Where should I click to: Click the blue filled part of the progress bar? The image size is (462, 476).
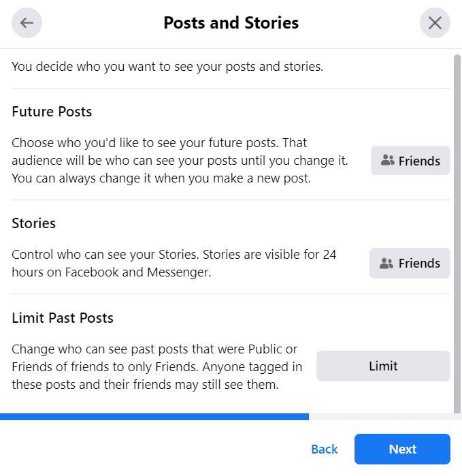[154, 417]
